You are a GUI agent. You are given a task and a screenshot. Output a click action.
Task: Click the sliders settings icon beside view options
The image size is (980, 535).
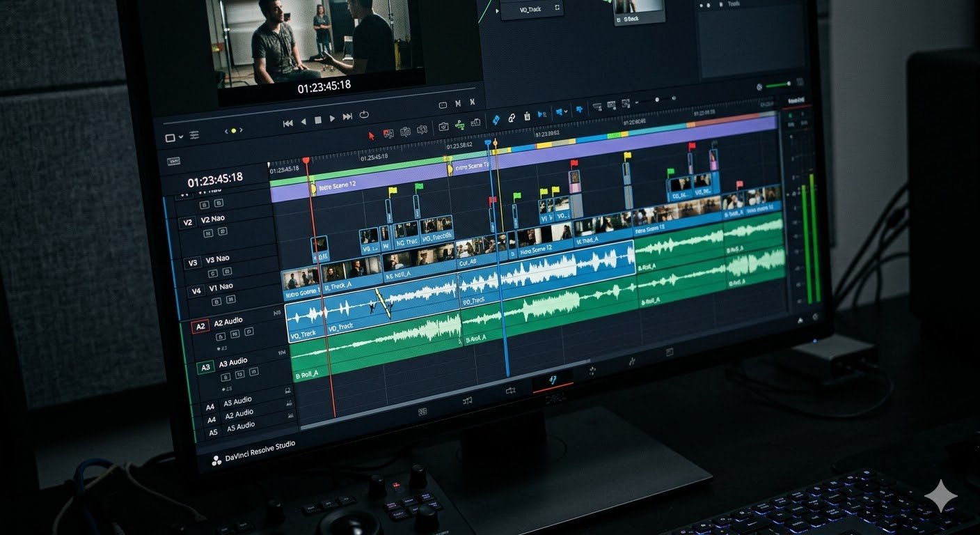[x=194, y=134]
